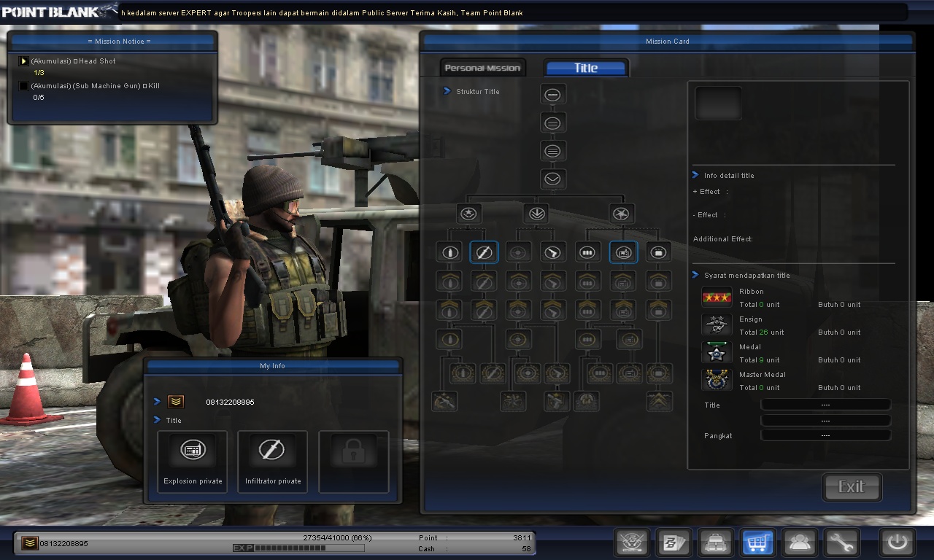This screenshot has height=560, width=934.
Task: Open the PB mission cards icon
Action: click(674, 543)
